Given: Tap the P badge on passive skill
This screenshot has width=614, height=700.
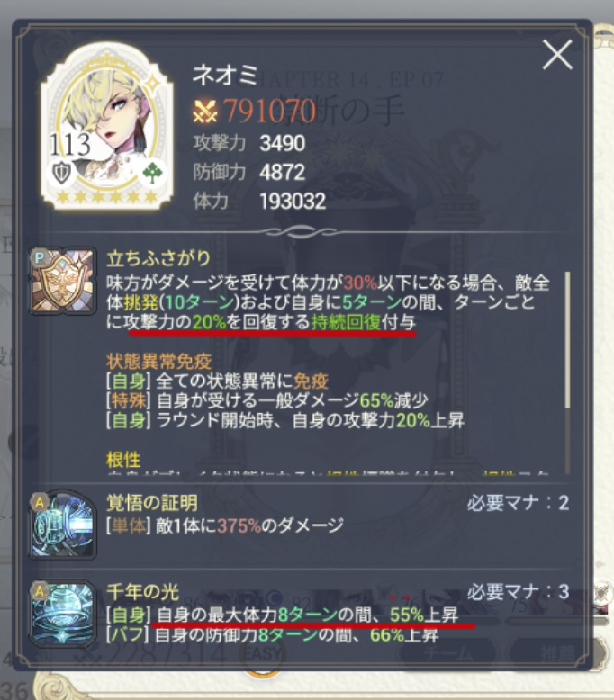Looking at the screenshot, I should 40,257.
